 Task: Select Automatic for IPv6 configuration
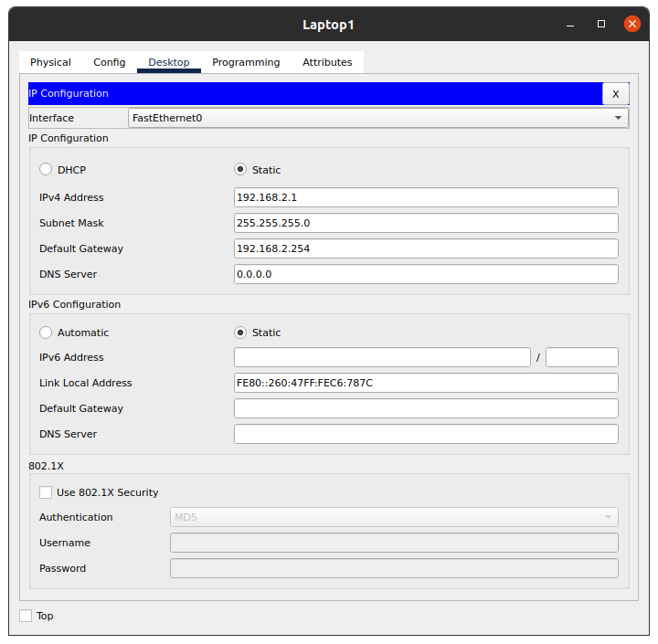[46, 333]
